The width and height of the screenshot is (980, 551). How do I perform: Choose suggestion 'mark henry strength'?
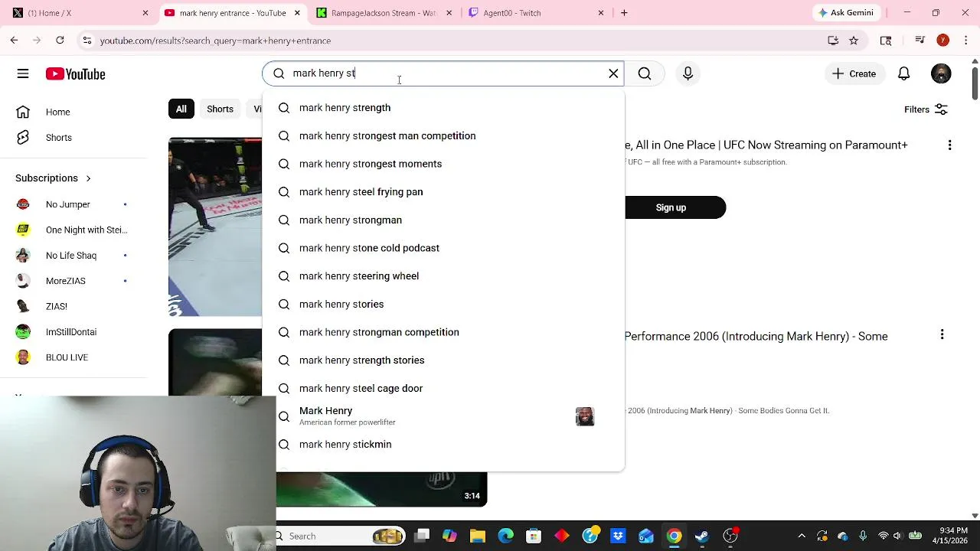click(443, 108)
